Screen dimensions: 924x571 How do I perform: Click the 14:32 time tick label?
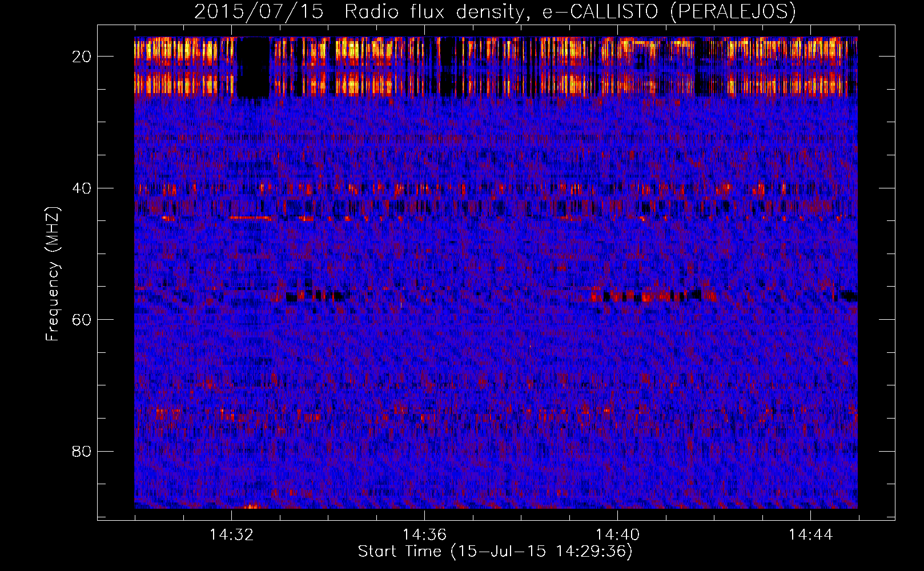click(x=231, y=535)
